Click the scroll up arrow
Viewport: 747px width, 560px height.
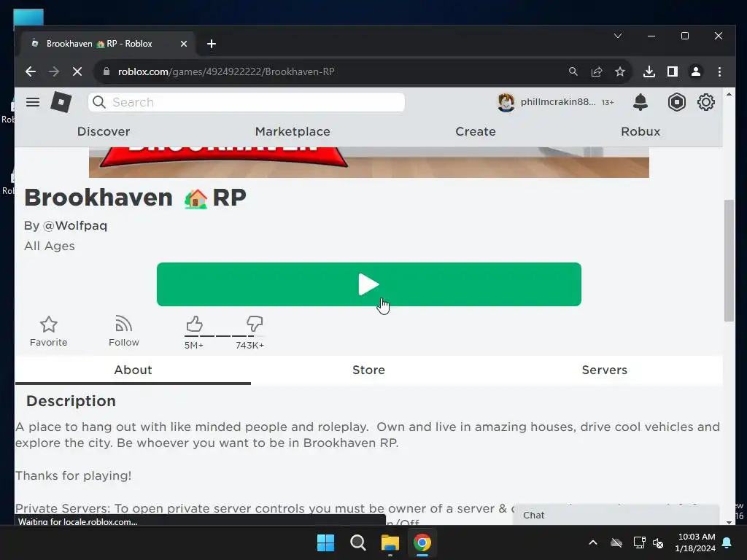pos(729,94)
